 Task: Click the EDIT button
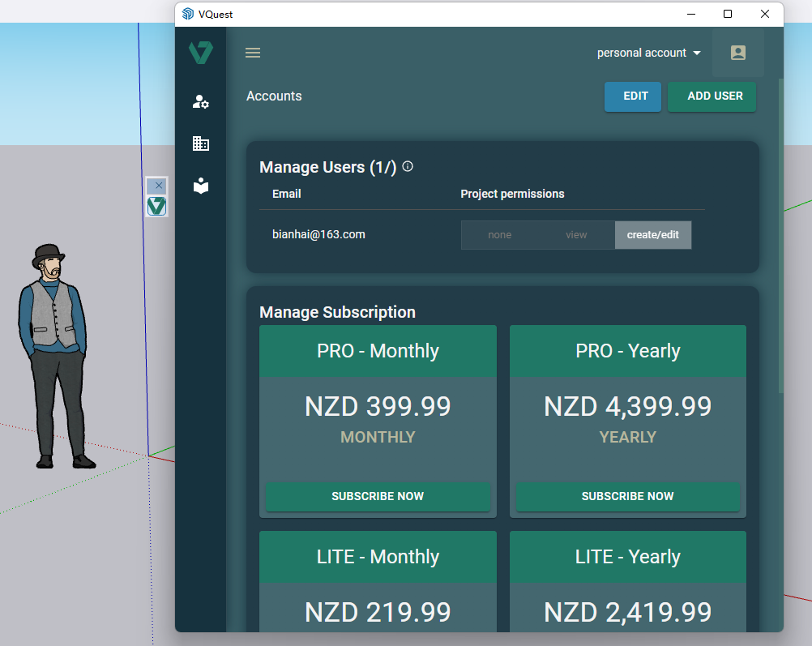[635, 96]
